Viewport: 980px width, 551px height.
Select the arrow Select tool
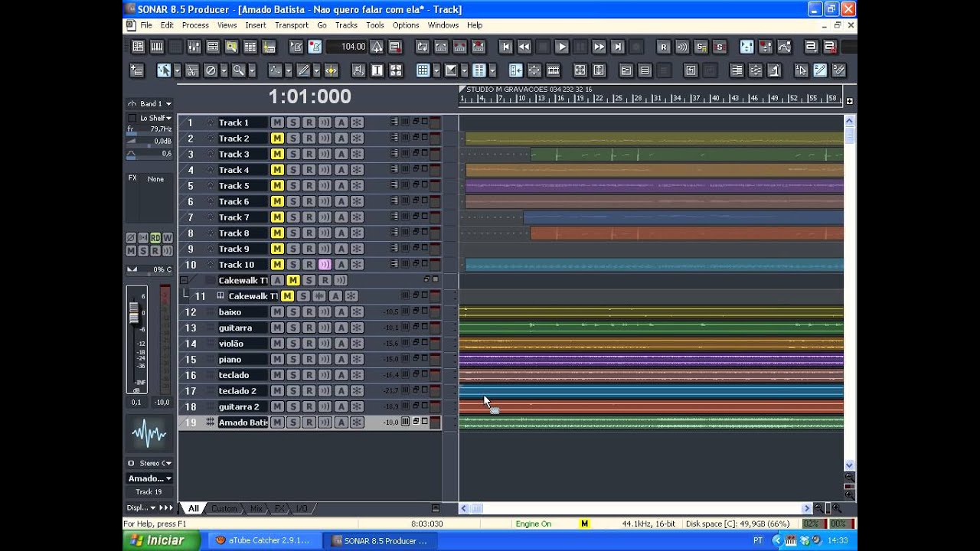[x=164, y=70]
